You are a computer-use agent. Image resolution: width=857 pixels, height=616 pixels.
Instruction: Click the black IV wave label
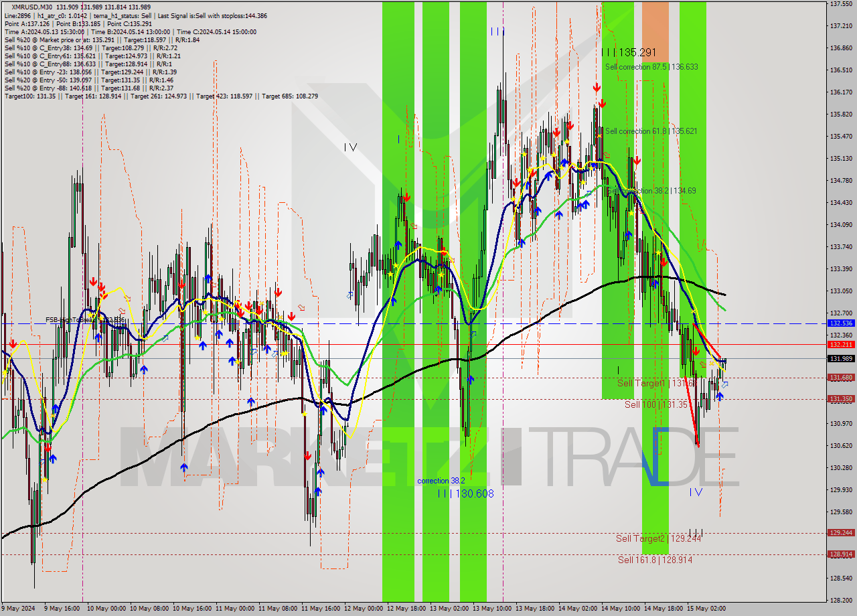point(350,147)
